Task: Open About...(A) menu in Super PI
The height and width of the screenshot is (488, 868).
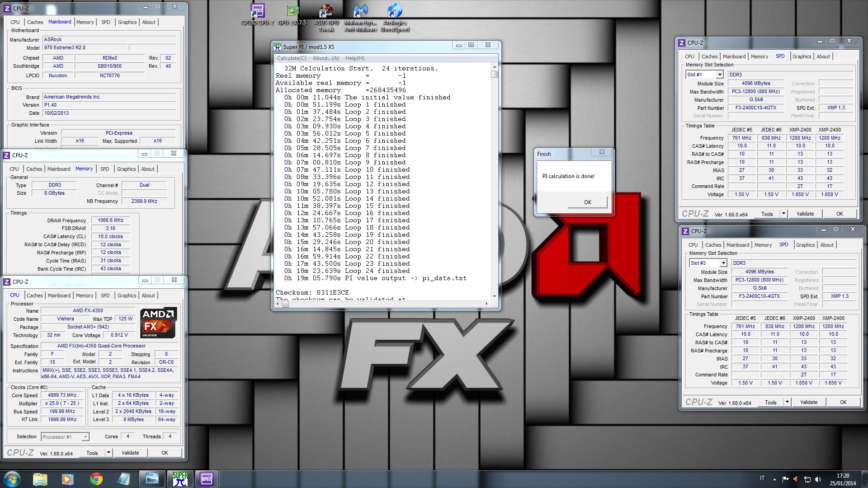Action: point(325,58)
